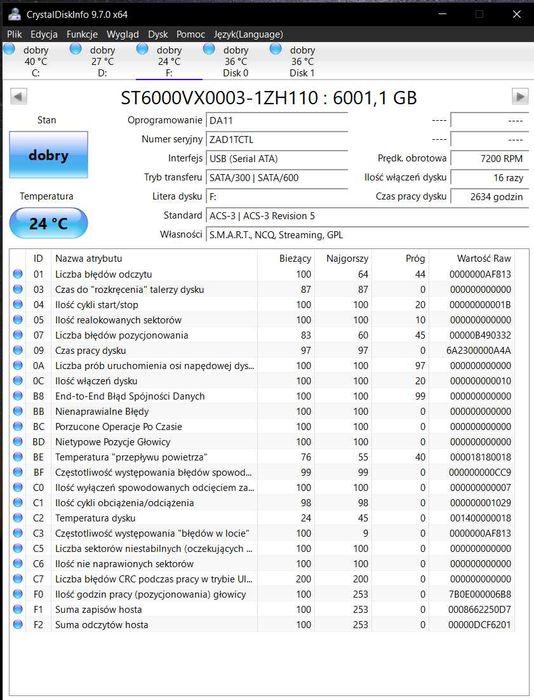
Task: Click status dot of attribute BE row
Action: (x=18, y=457)
